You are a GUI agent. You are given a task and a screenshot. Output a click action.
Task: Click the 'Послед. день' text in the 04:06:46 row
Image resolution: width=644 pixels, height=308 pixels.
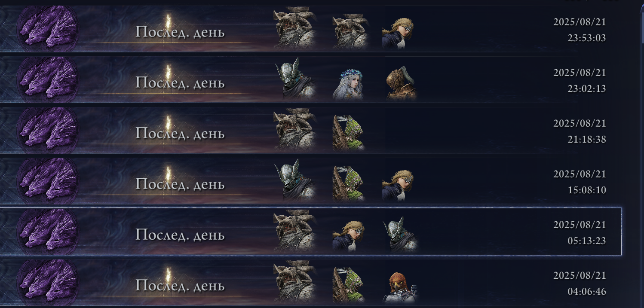click(180, 286)
